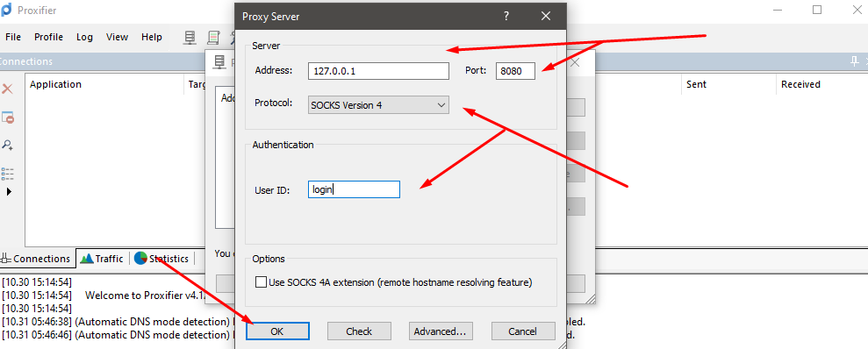Click the Port field containing 8080
Screen dimensions: 868x349
point(515,71)
